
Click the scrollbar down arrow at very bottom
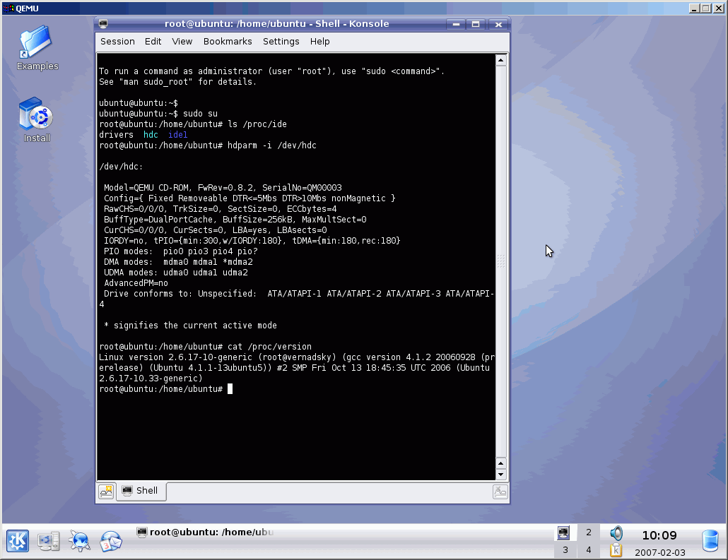click(x=500, y=474)
